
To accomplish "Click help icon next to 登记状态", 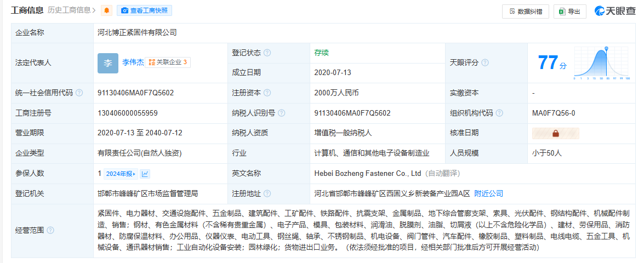I will (267, 53).
